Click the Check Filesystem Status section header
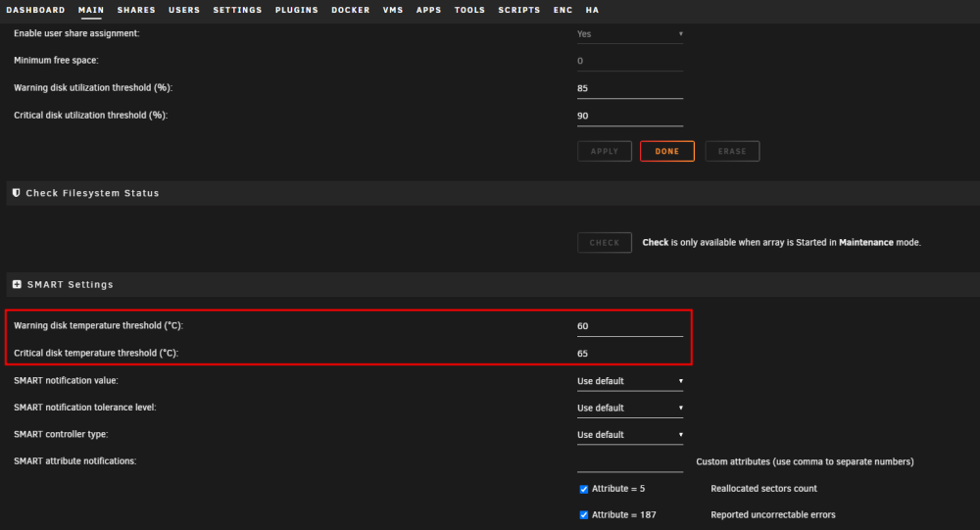This screenshot has height=530, width=980. pos(493,193)
